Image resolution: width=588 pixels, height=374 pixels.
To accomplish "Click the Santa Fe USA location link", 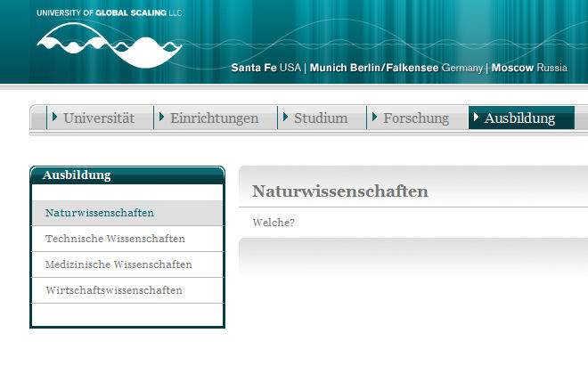I will [x=265, y=68].
